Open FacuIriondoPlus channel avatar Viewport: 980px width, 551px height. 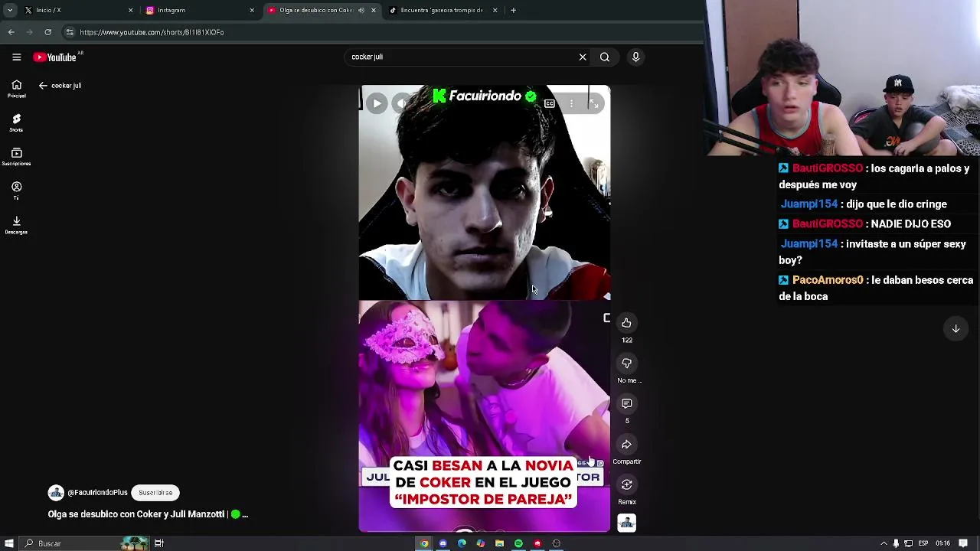coord(56,493)
